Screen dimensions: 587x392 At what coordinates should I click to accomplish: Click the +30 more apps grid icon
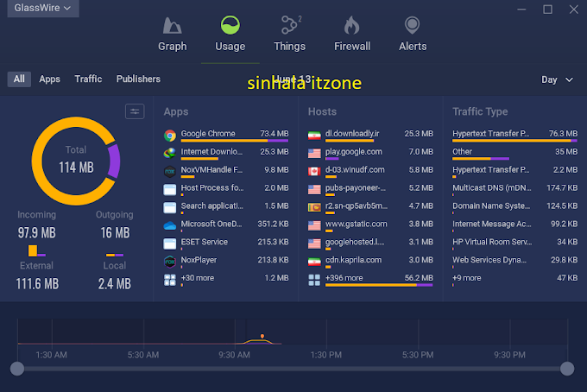170,280
